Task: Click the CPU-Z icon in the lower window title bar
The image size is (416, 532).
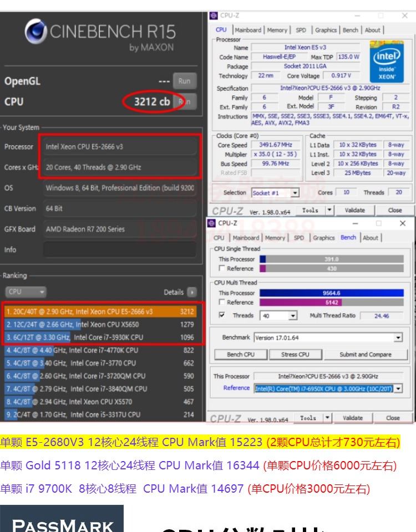Action: (212, 223)
